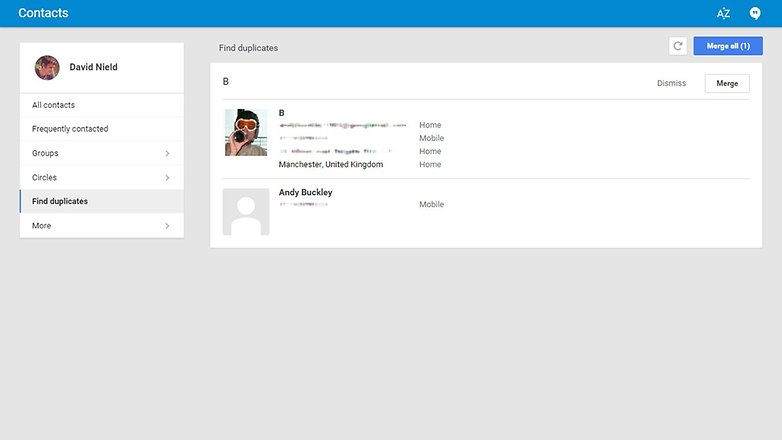Click the Manchester, United Kingdom address

coord(330,164)
